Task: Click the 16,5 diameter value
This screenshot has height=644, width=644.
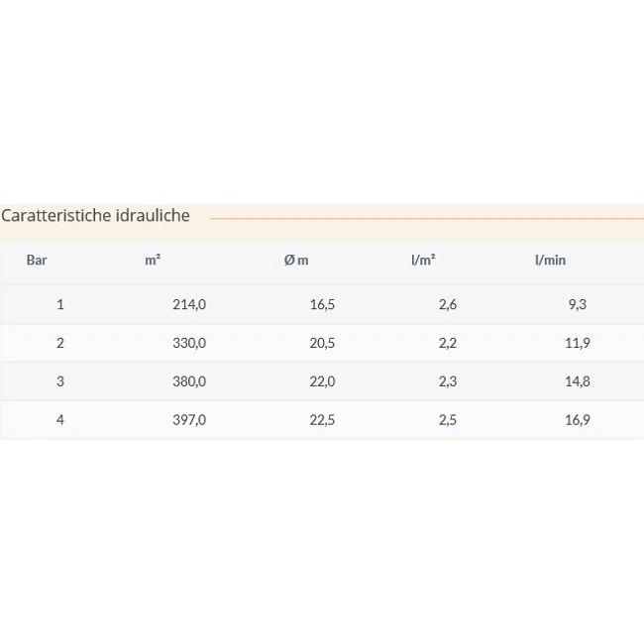Action: [x=322, y=304]
